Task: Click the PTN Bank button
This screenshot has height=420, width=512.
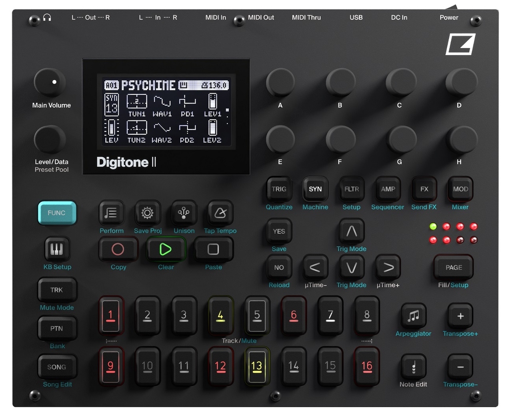Action: pyautogui.click(x=57, y=328)
